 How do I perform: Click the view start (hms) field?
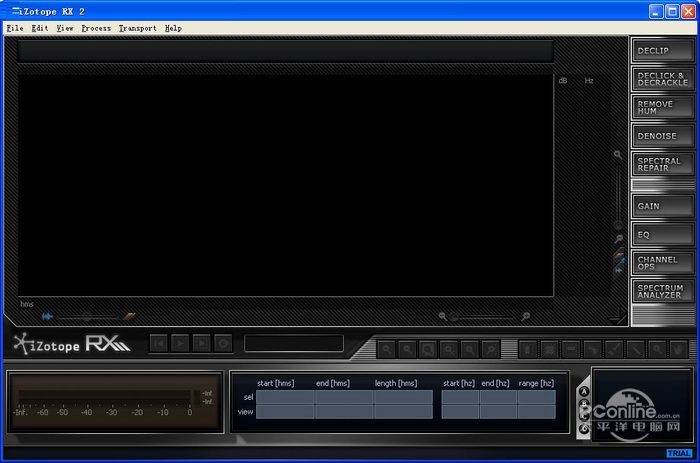(285, 412)
